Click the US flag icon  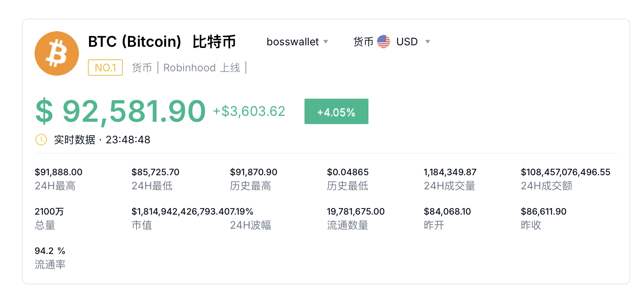(384, 42)
